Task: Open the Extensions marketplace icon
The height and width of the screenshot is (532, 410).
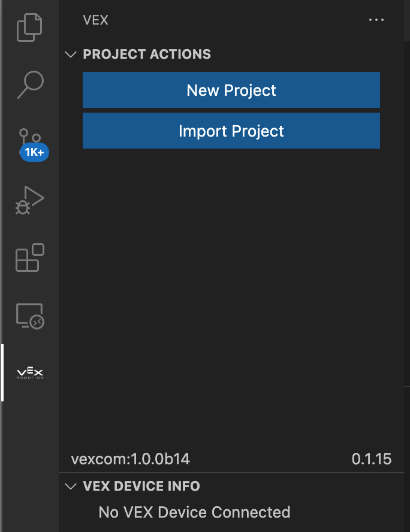Action: point(29,259)
